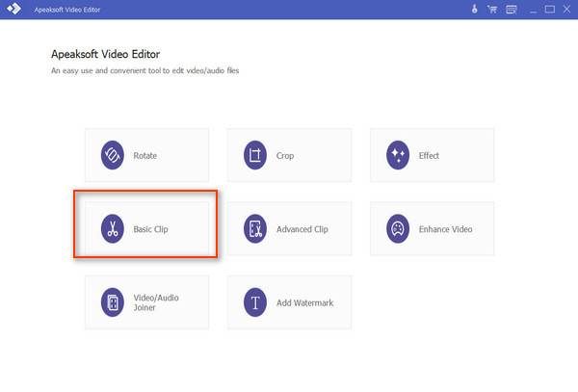Choose the Enhance Video label
The image size is (578, 392).
[x=445, y=229]
